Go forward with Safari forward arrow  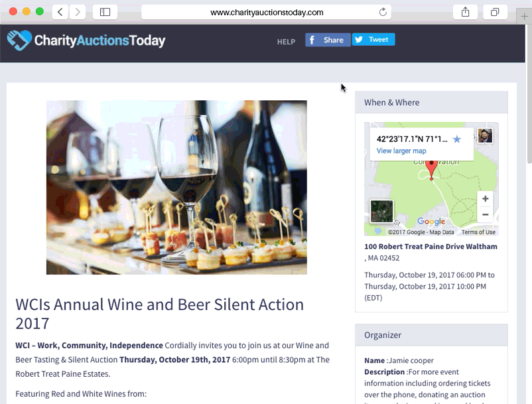(x=78, y=12)
